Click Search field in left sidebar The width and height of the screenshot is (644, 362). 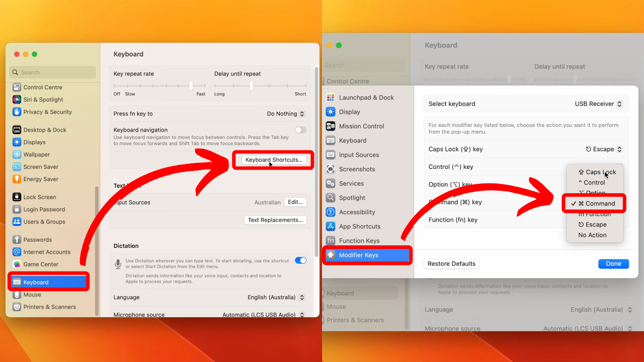point(53,72)
